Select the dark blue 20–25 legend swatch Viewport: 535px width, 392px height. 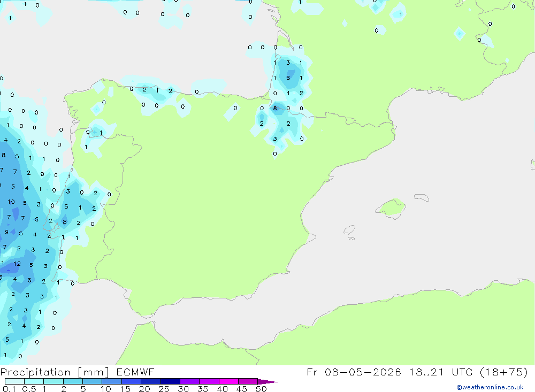point(150,381)
